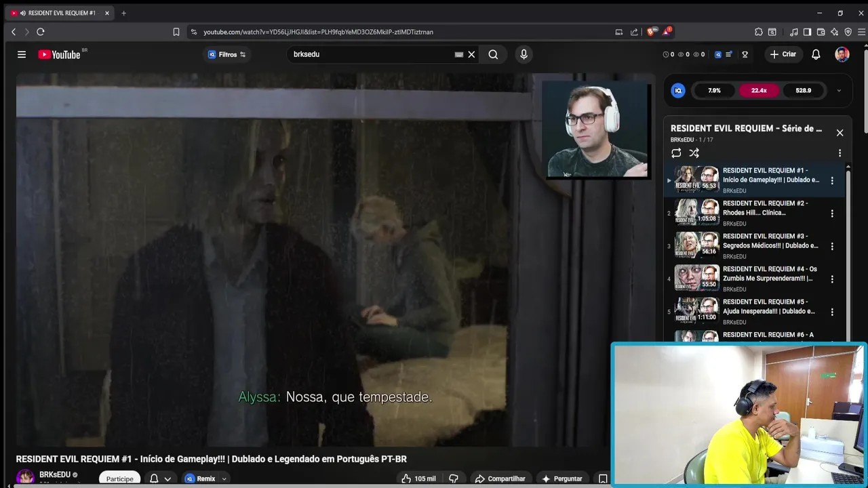
Task: Close the playlist panel
Action: coord(840,133)
